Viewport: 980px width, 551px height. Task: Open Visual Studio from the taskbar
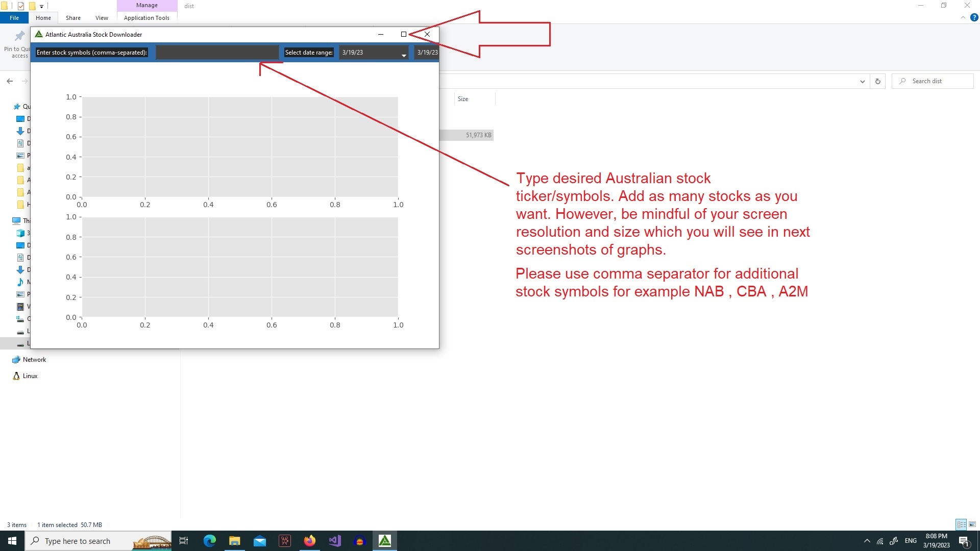pos(335,541)
